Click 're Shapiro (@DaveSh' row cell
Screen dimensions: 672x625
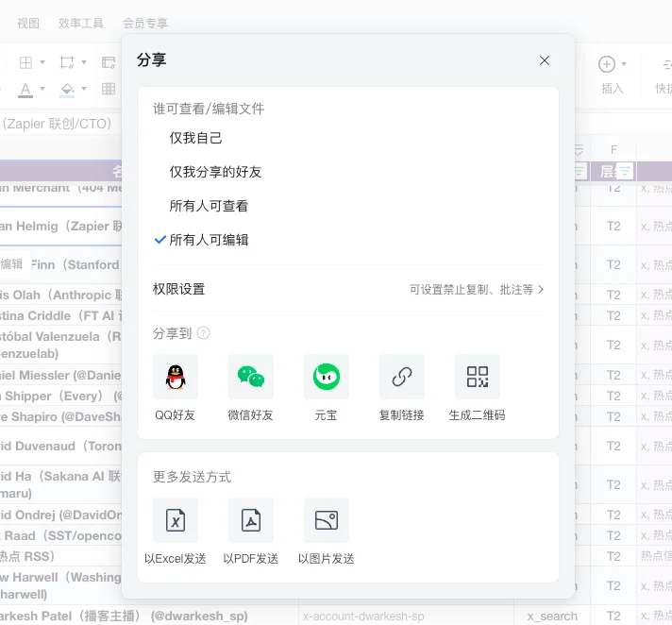point(60,416)
